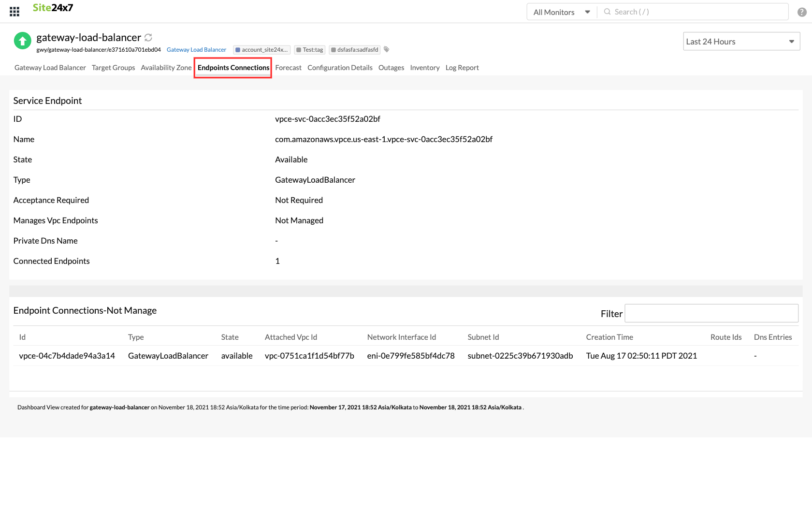
Task: Click the Dns Entries column header
Action: click(x=773, y=337)
